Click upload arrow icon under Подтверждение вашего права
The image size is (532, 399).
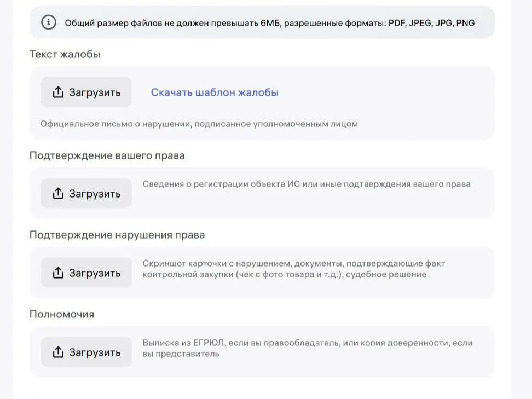point(58,194)
